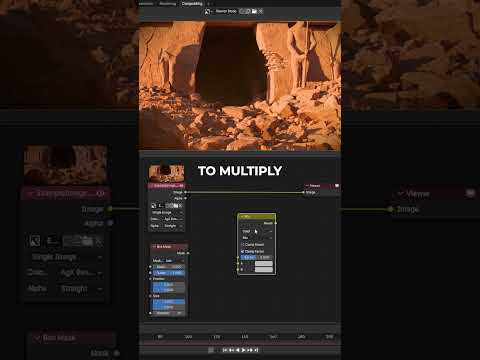Click the Mix node A input socket
This screenshot has height=360, width=480.
coord(238,263)
